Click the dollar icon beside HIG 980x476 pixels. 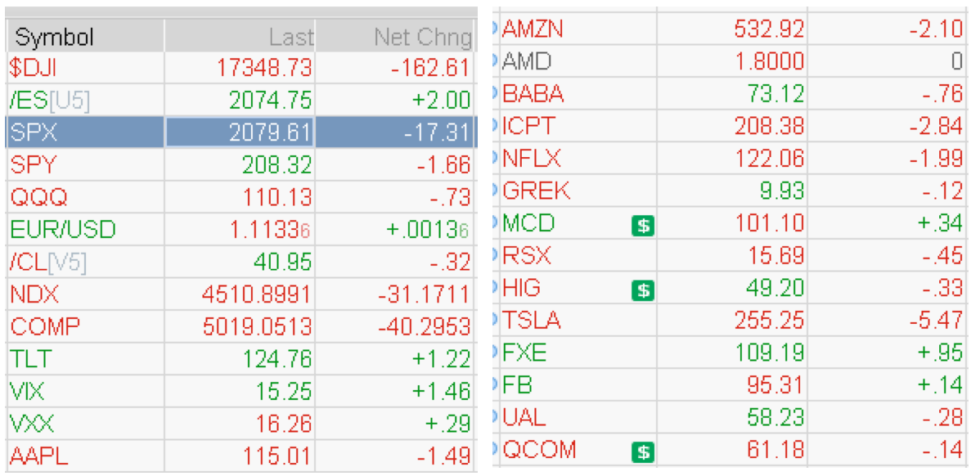click(642, 290)
